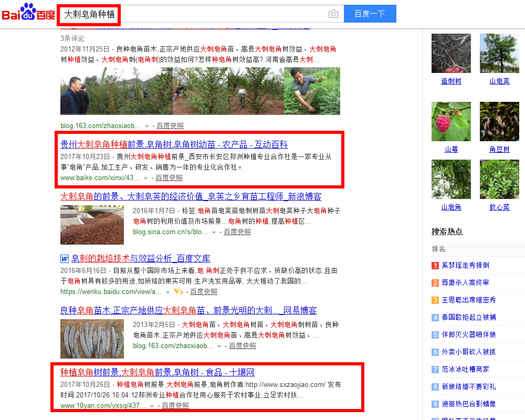Click the red rank 1 badge in 搜索热点
Screen dimensions: 525x420
coord(435,266)
